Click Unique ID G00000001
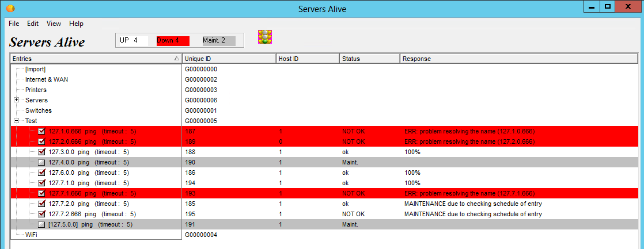 click(201, 111)
